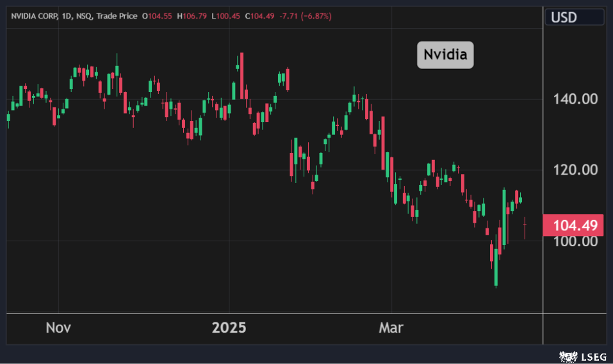Click the LSEG logo
This screenshot has width=613, height=364.
click(x=583, y=356)
